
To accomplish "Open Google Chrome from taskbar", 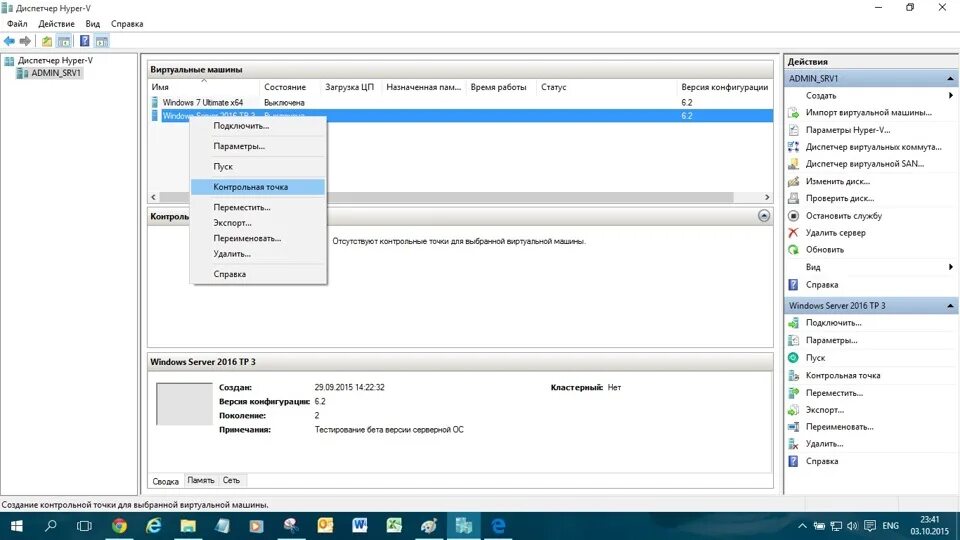I will [x=119, y=525].
